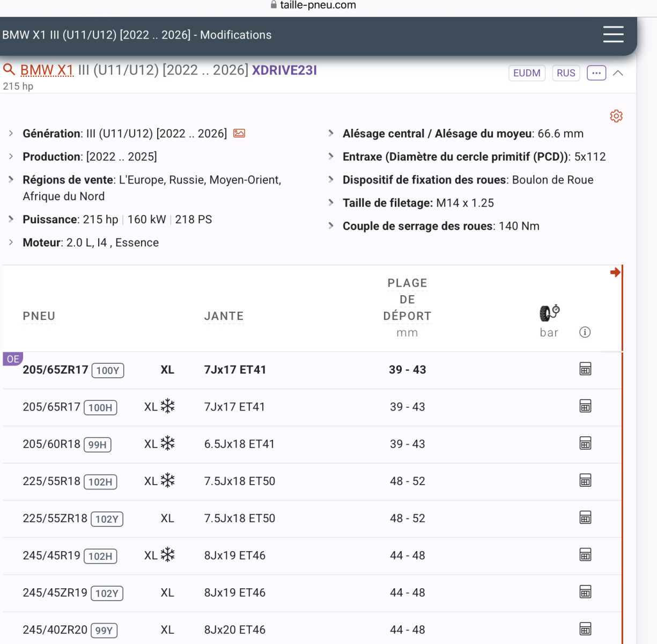Click the snowflake icon on 205/60R18 row

[x=168, y=443]
